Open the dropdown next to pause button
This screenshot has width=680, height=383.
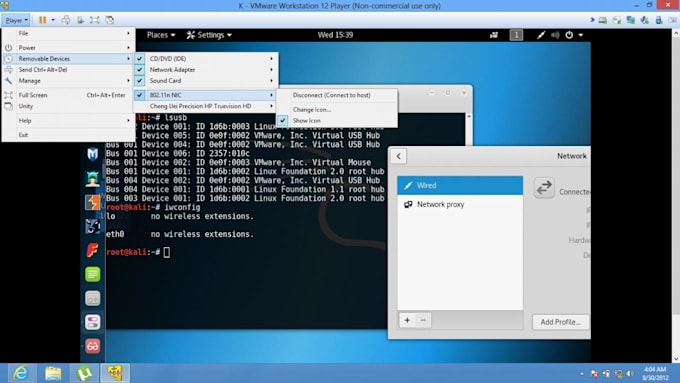click(53, 20)
